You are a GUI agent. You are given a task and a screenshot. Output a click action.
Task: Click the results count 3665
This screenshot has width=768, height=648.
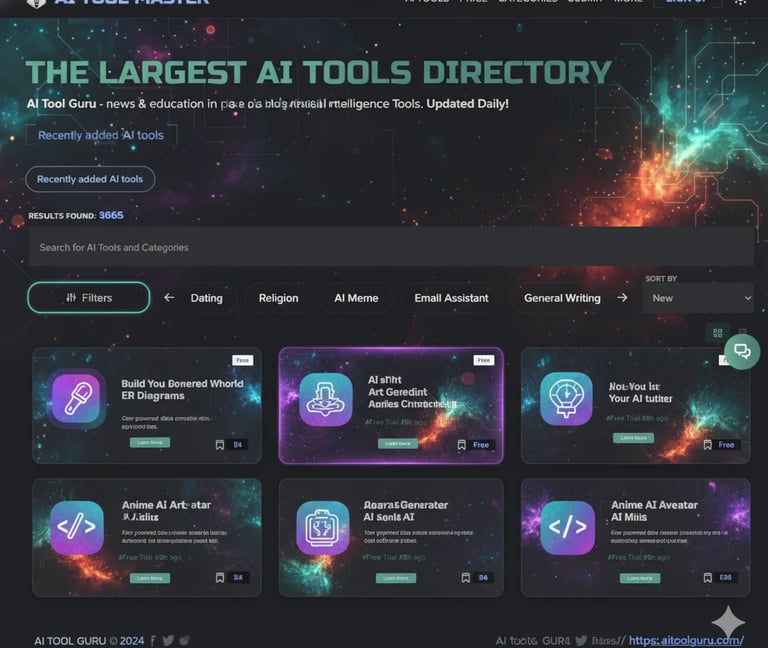[111, 215]
